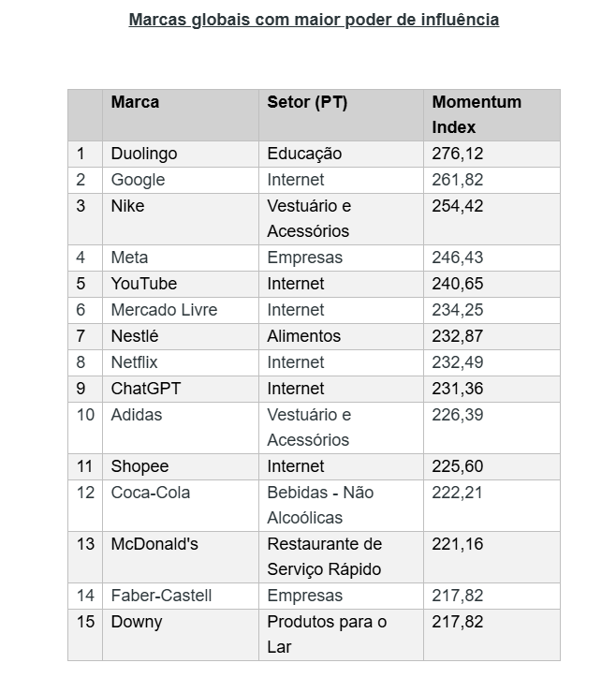The width and height of the screenshot is (616, 678).
Task: Click the 'Setor (PT)' column header
Action: coord(307,102)
